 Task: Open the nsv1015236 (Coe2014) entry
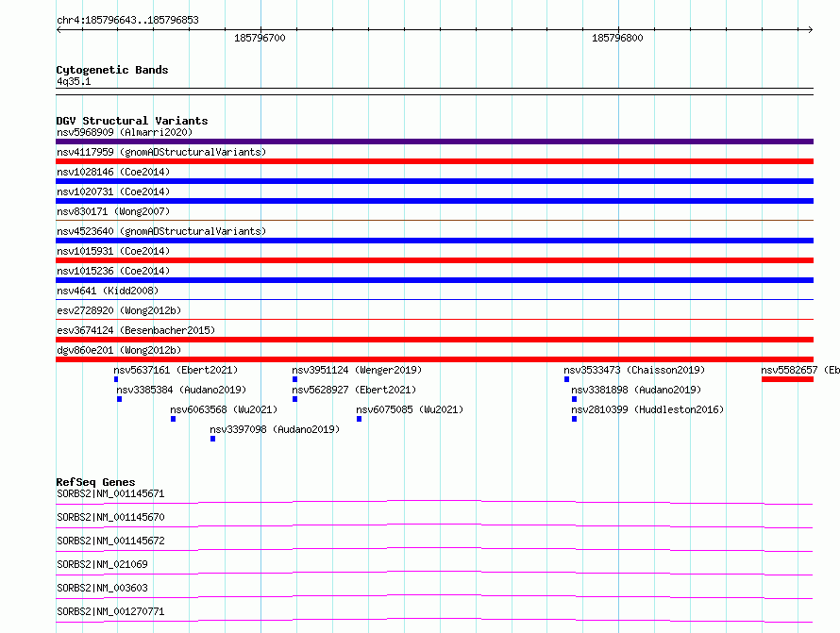click(113, 271)
